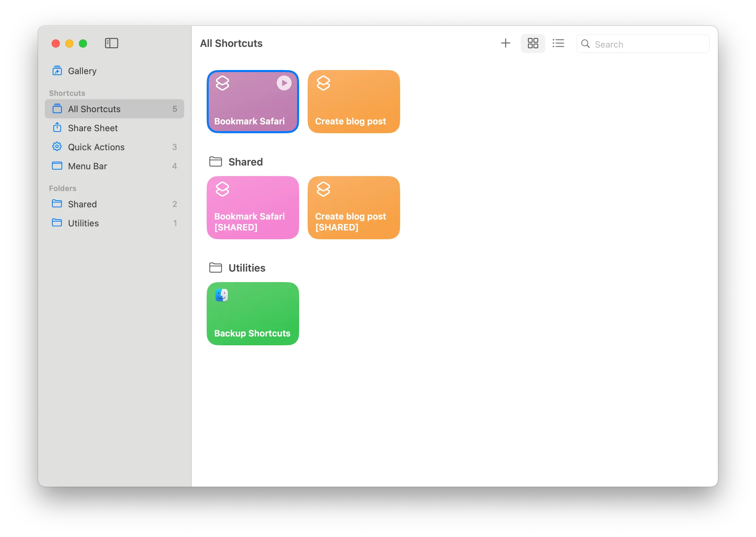Toggle the sidebar visibility
Image resolution: width=756 pixels, height=537 pixels.
[x=111, y=43]
